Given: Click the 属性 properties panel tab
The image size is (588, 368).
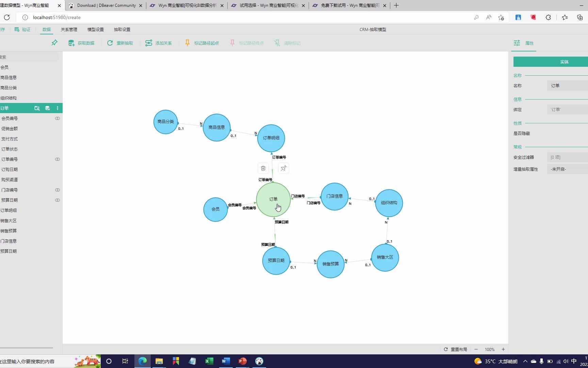Looking at the screenshot, I should 524,43.
